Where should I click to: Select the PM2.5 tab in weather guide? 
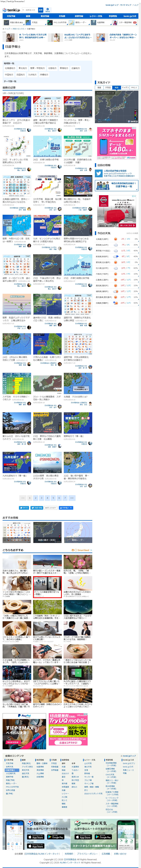tap(134, 88)
